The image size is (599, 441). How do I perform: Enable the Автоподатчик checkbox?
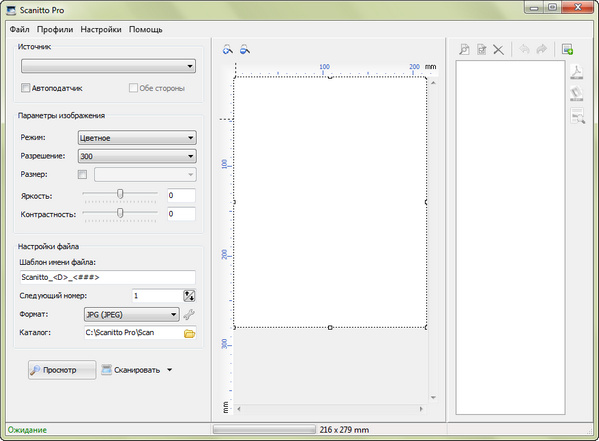click(25, 88)
